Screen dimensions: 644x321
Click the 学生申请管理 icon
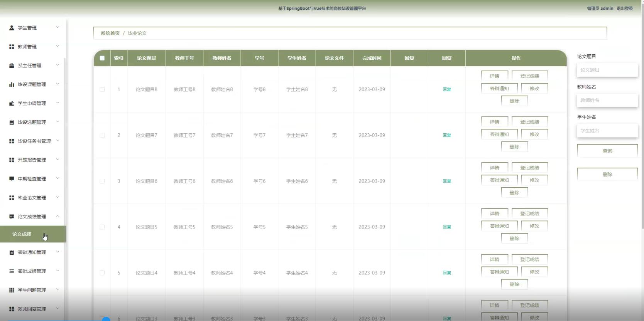tap(12, 103)
